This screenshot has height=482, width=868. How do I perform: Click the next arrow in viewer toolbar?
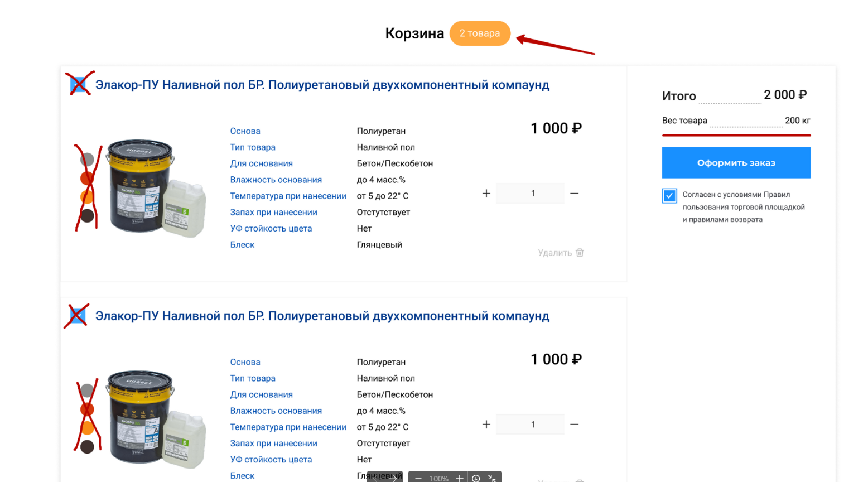(393, 478)
